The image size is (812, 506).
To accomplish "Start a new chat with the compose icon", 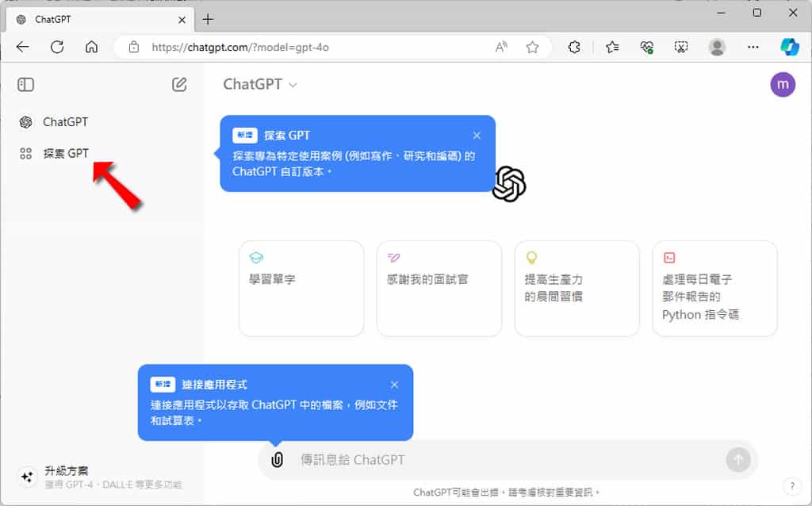I will [179, 84].
